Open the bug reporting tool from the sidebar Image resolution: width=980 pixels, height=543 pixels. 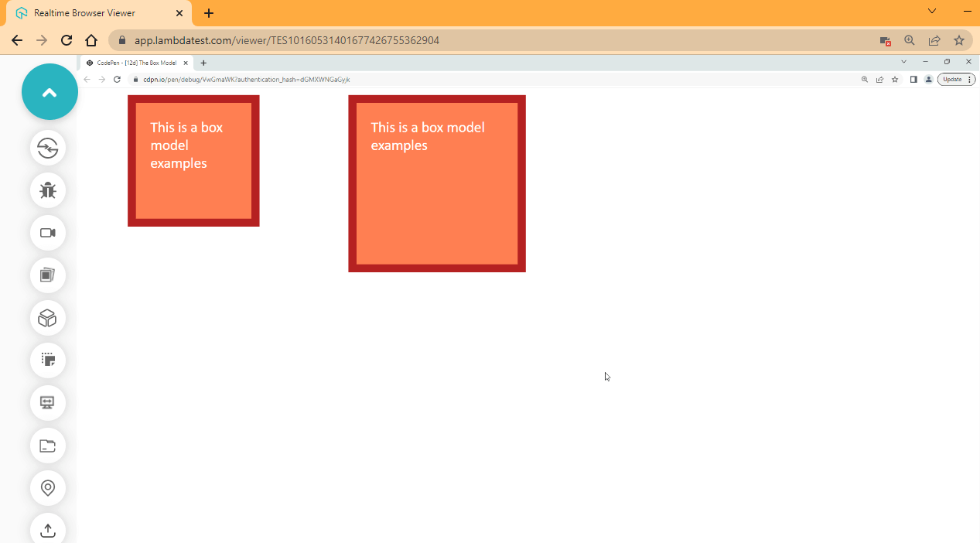48,190
